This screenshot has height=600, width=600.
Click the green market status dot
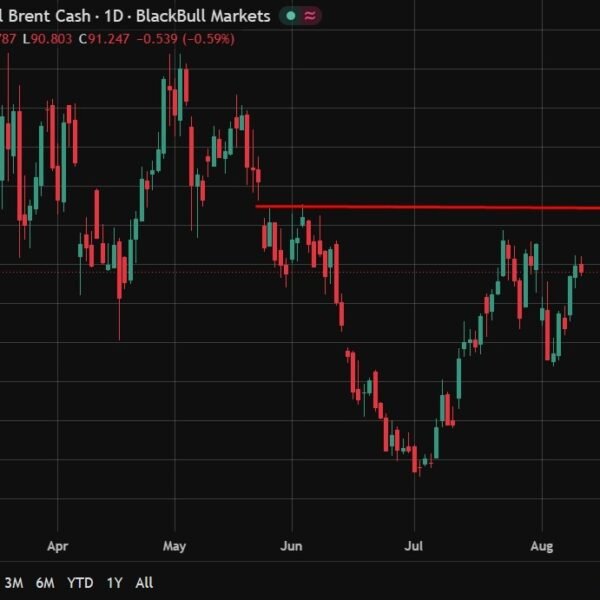291,16
